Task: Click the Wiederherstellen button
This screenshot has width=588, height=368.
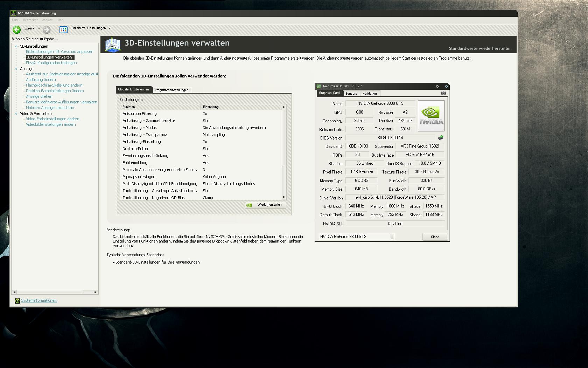Action: pos(266,205)
